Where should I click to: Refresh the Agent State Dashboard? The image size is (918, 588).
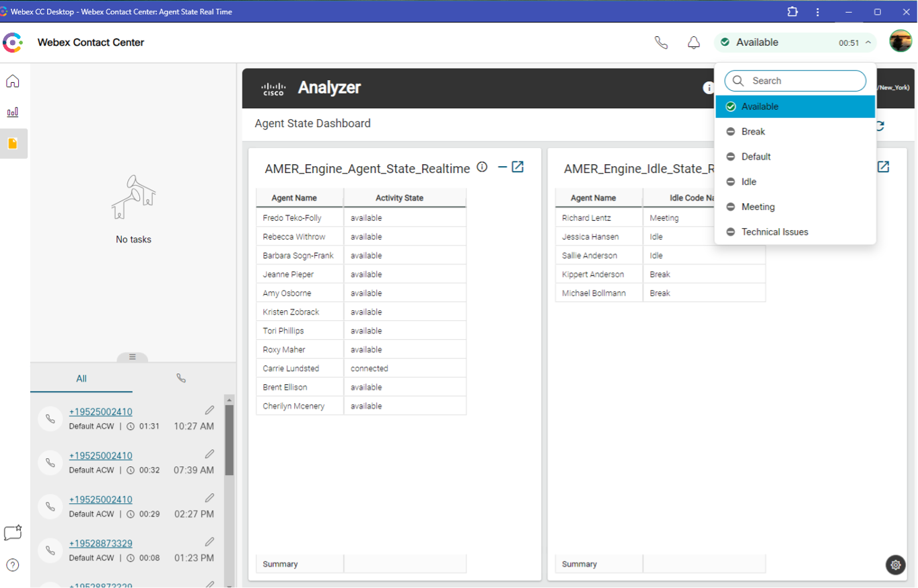(880, 125)
